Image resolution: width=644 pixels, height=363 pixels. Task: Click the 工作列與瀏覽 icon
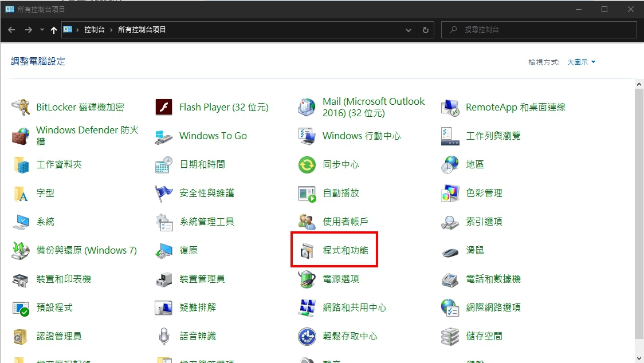click(x=450, y=136)
